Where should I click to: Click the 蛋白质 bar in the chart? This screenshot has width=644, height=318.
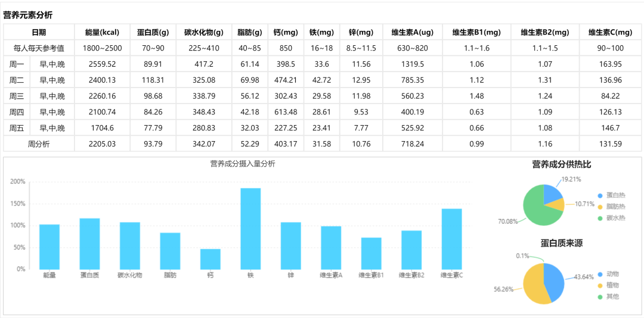click(89, 244)
